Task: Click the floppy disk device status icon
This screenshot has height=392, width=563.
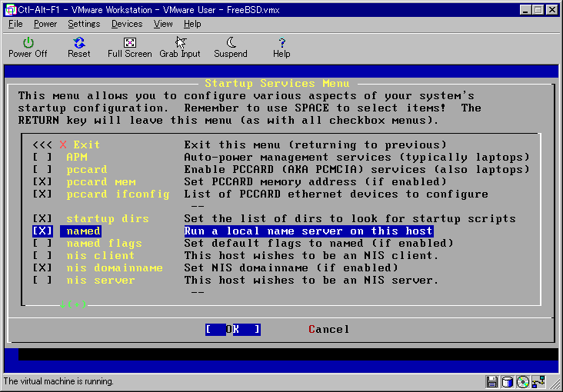Action: 491,381
